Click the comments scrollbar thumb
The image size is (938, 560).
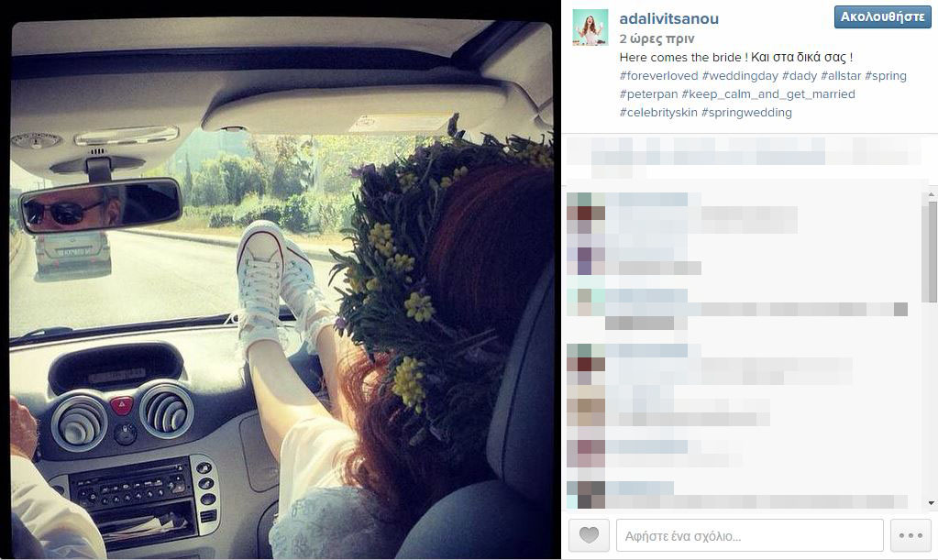click(932, 252)
